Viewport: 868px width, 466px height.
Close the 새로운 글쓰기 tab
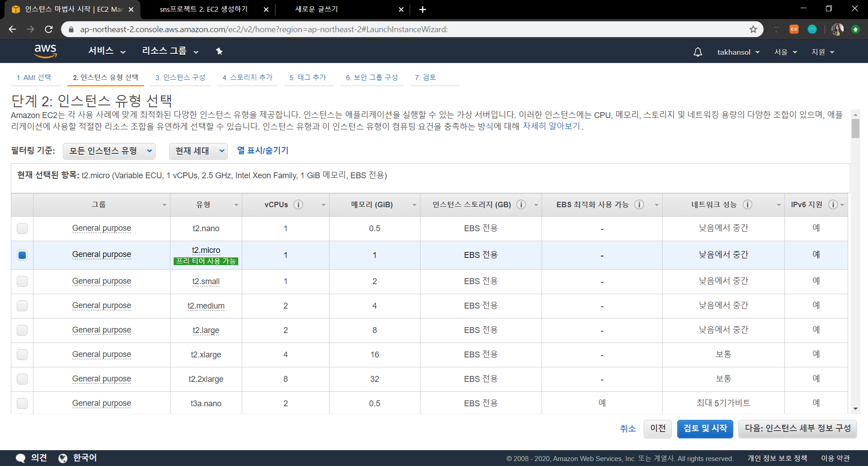click(x=401, y=10)
